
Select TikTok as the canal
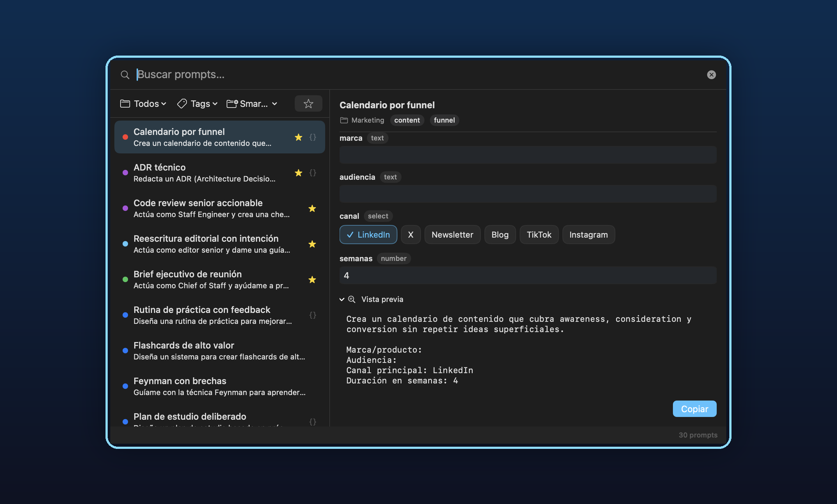tap(539, 235)
